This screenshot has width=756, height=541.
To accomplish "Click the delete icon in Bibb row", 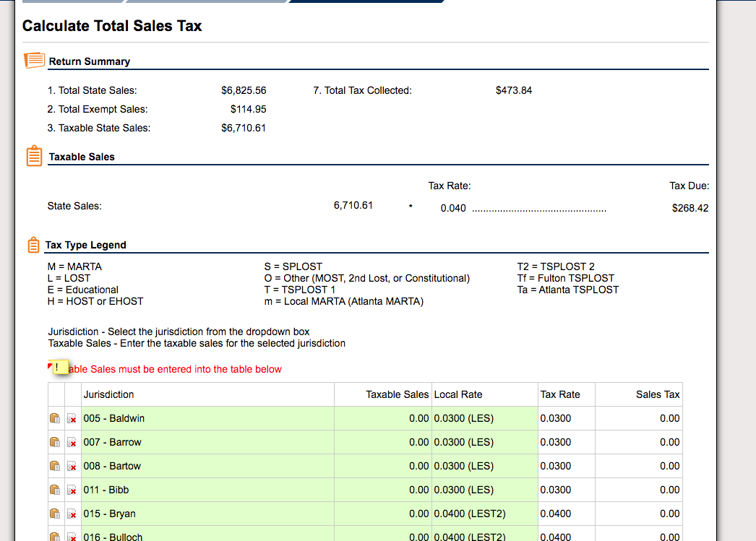I will coord(72,490).
